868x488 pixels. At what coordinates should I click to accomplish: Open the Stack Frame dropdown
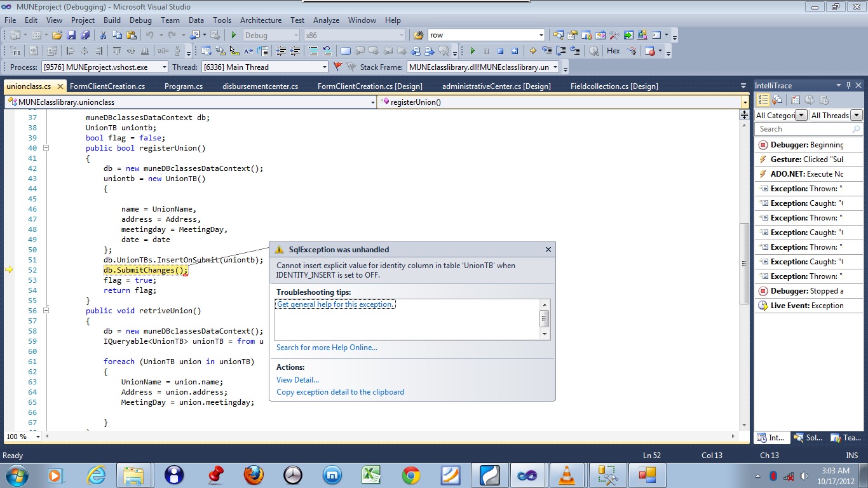[484, 67]
